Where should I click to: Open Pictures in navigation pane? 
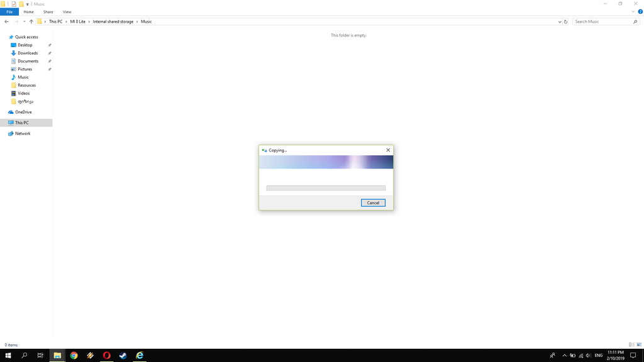point(25,69)
